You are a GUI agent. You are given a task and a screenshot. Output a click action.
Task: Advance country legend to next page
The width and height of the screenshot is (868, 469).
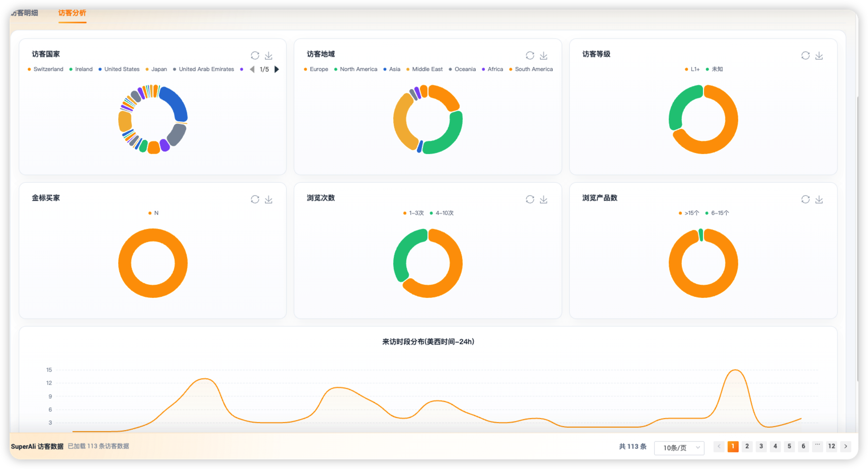click(277, 69)
